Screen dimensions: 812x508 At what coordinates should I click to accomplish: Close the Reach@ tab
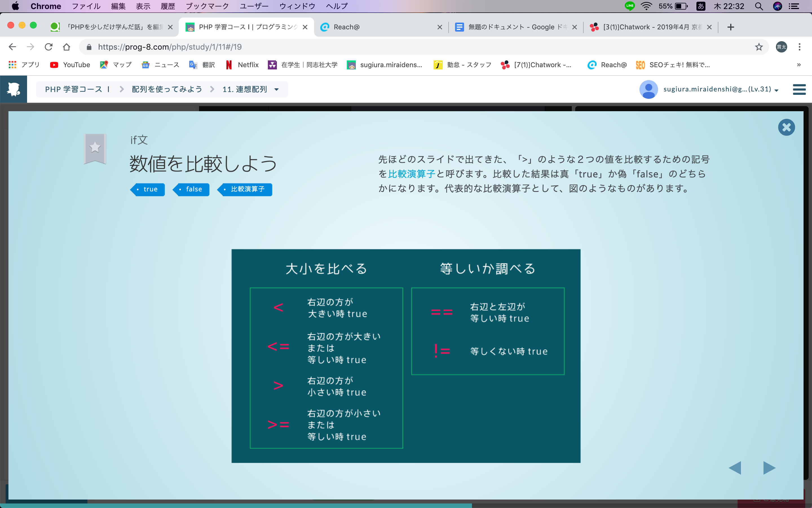point(440,27)
